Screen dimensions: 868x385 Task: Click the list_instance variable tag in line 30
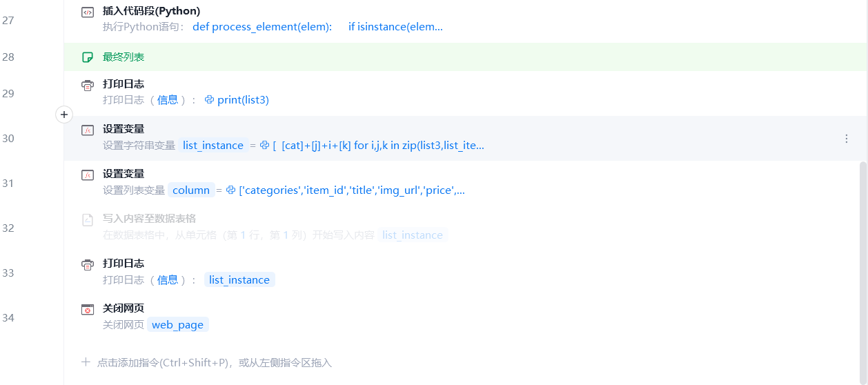213,146
